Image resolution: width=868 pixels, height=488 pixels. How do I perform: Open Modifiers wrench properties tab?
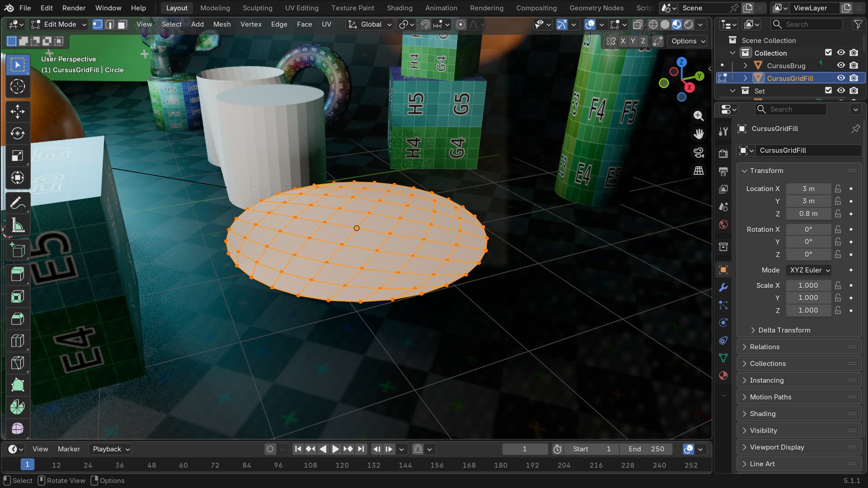click(723, 287)
